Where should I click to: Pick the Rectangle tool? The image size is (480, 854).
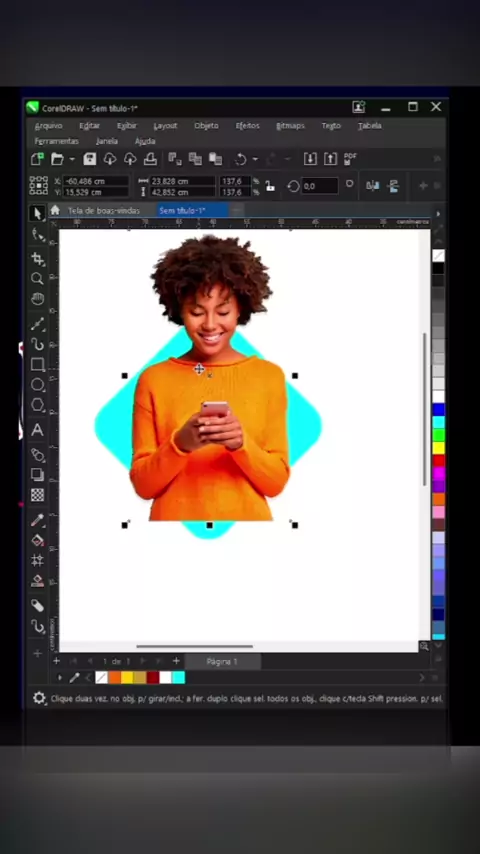37,364
